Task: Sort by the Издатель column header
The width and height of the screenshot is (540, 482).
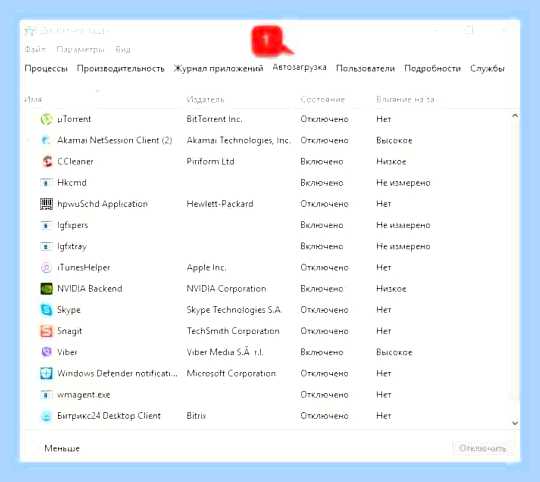Action: click(205, 99)
